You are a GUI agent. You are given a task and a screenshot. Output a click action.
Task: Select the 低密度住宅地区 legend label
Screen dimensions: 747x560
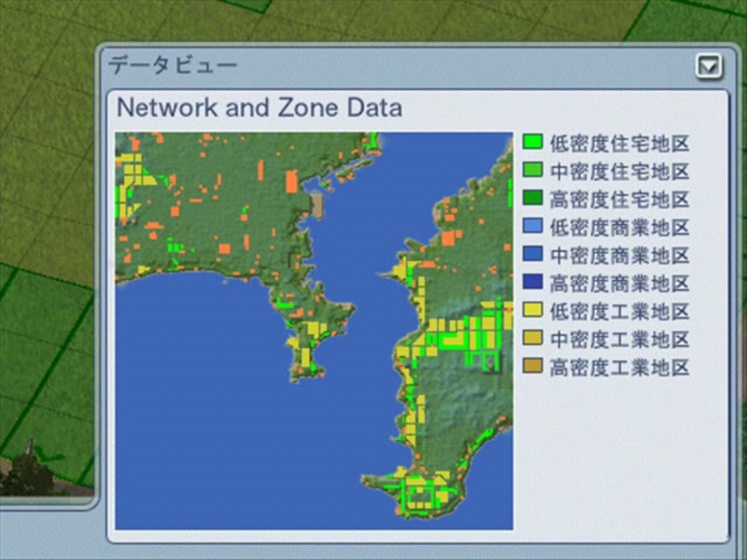pos(620,143)
